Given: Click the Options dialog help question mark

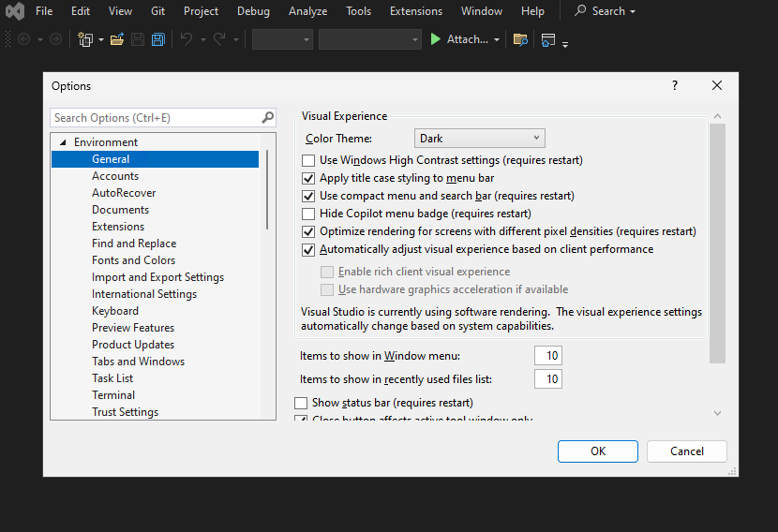Looking at the screenshot, I should coord(674,85).
